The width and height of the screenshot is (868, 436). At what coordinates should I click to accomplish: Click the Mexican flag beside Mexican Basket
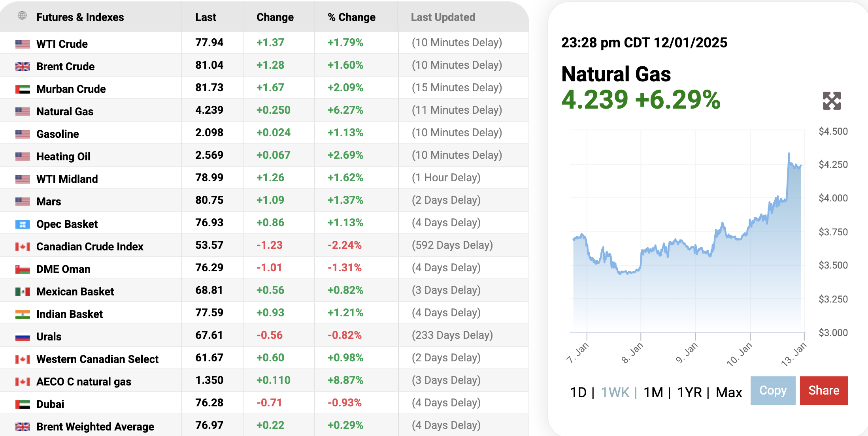pyautogui.click(x=23, y=292)
